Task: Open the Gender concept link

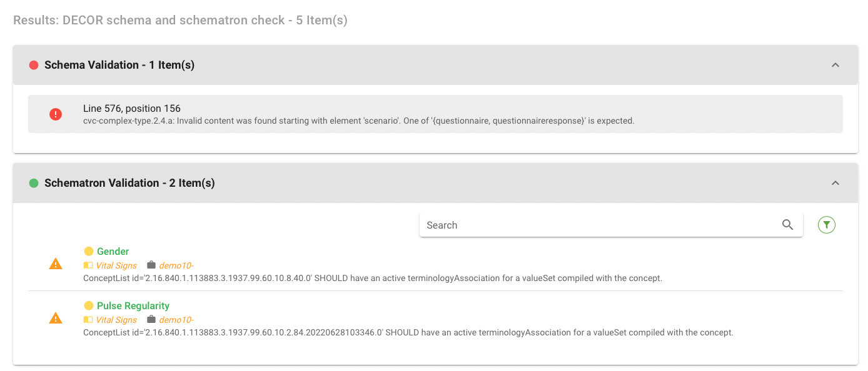Action: (113, 251)
